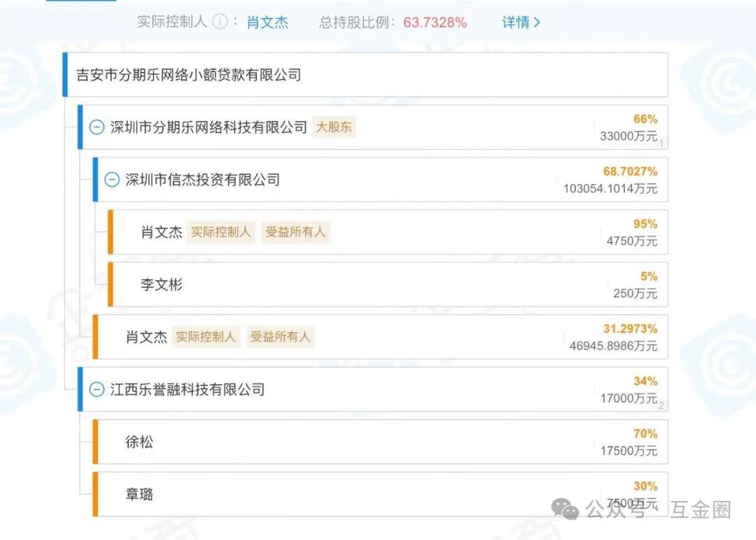
Task: Click 受益所有人 tag on 95% row
Action: coord(295,232)
